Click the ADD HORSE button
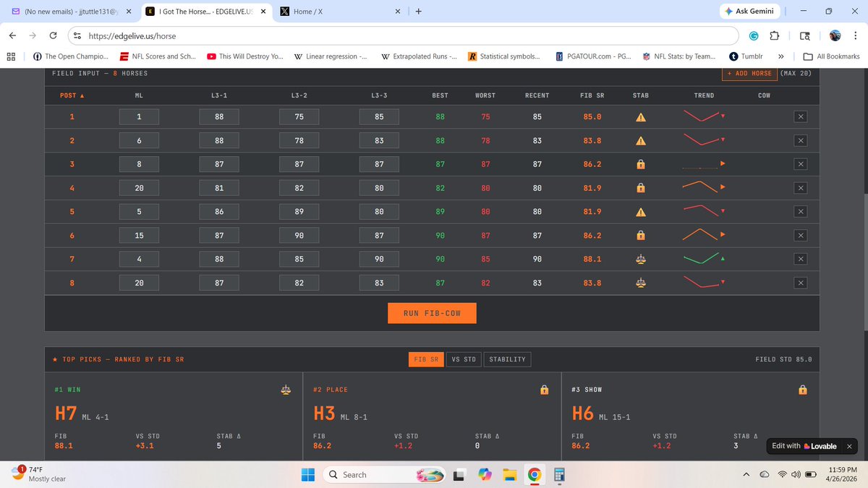 point(749,73)
